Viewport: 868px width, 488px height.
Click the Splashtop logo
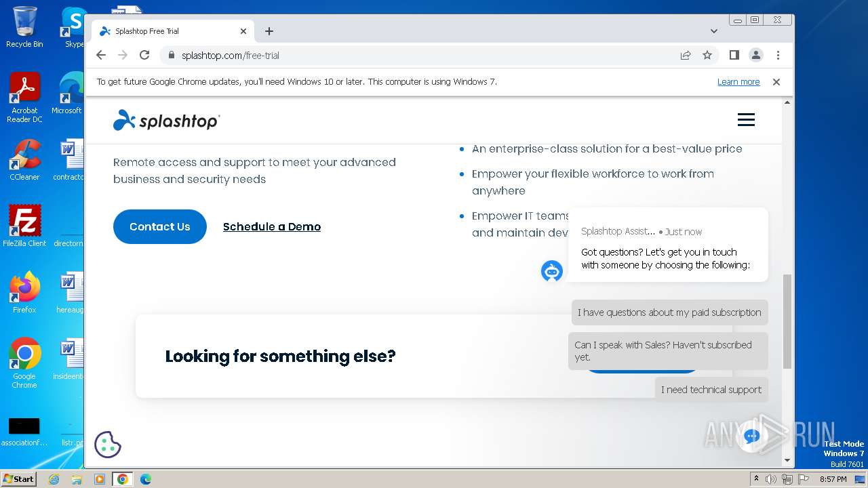click(x=167, y=120)
